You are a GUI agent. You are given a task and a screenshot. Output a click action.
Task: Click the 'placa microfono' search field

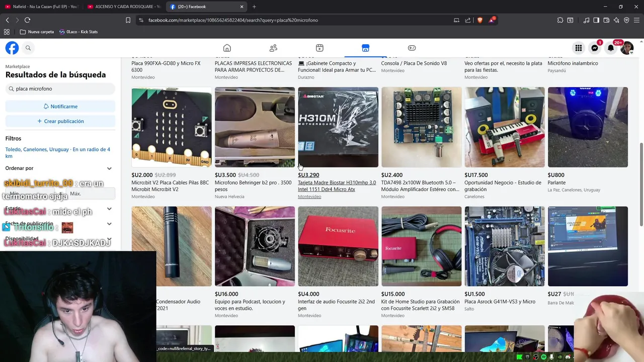pyautogui.click(x=60, y=89)
